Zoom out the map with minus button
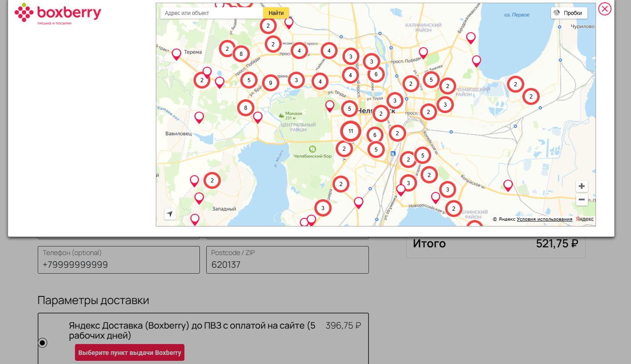The image size is (631, 364). tap(581, 200)
